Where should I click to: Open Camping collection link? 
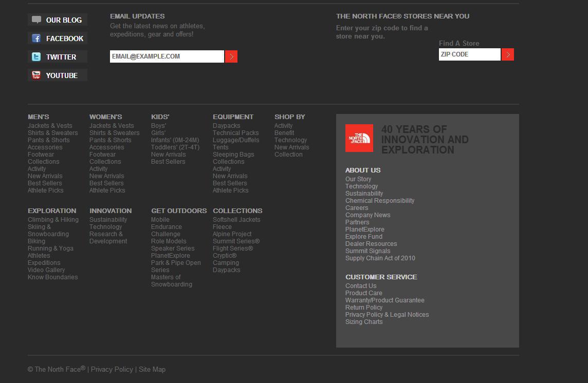click(226, 263)
